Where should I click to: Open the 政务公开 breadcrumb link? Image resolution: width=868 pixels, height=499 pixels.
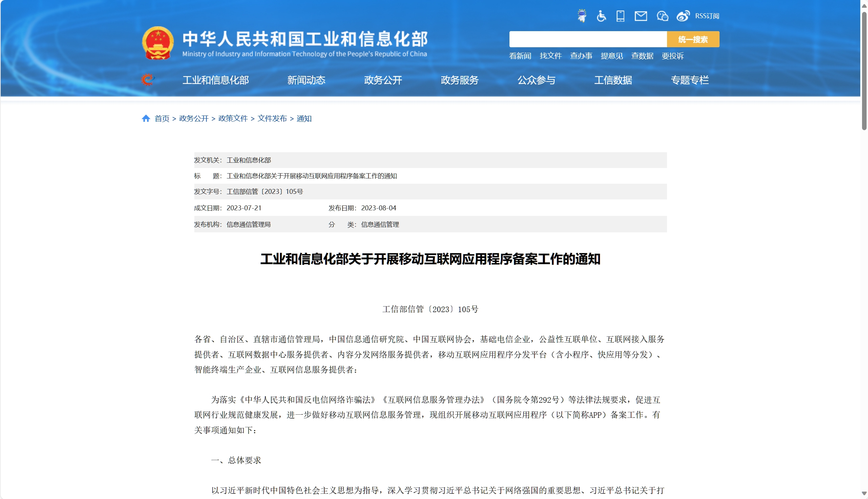193,118
